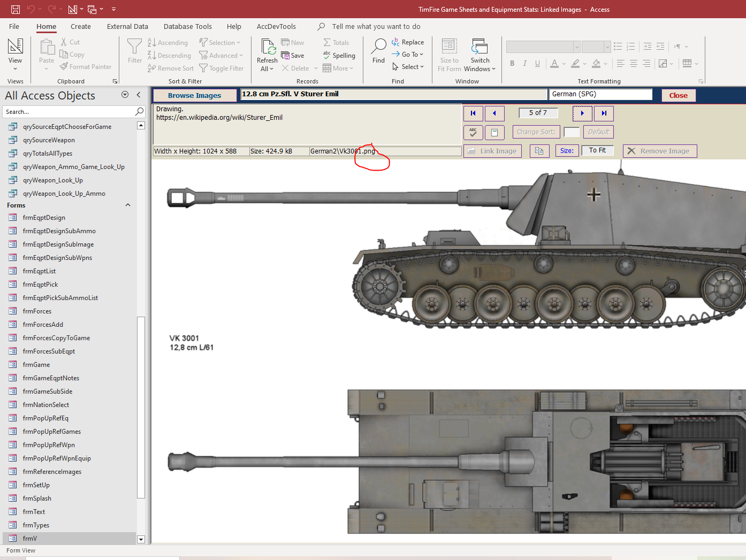Switch to External Data tab

click(127, 26)
